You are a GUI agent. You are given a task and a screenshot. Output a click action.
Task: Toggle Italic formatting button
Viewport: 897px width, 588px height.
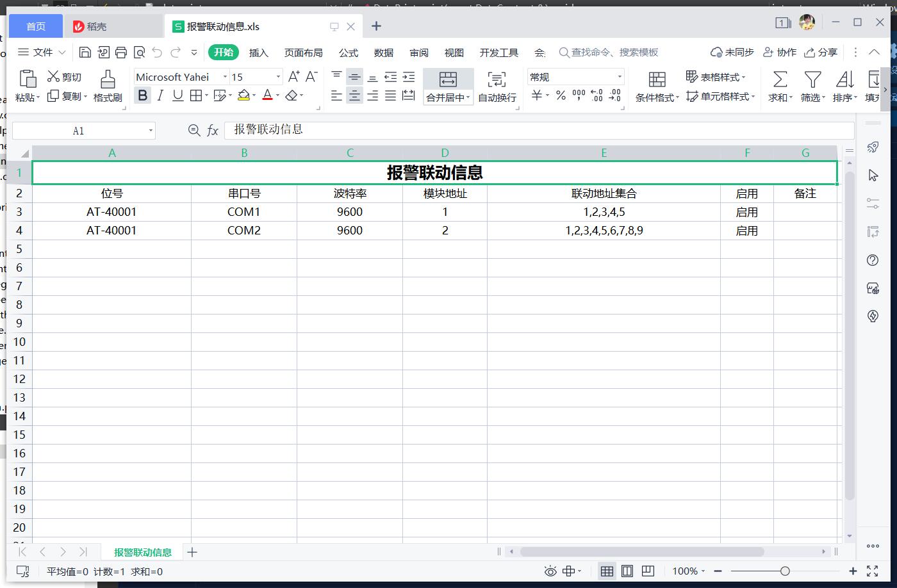pos(160,95)
